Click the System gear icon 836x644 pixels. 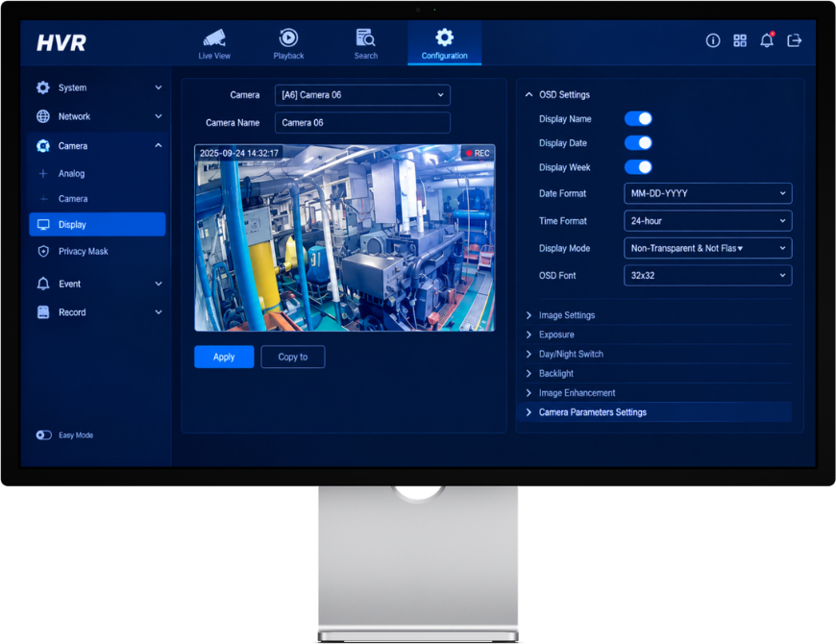(43, 87)
